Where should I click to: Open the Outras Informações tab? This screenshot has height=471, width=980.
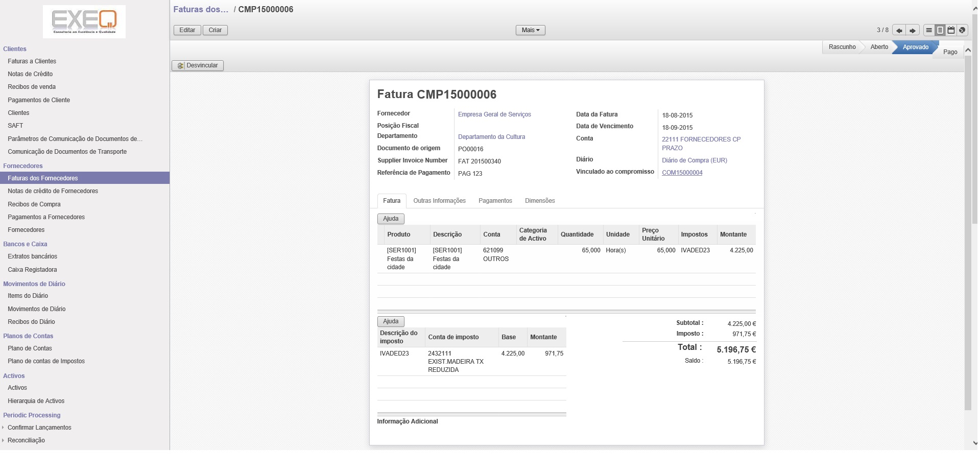coord(439,201)
